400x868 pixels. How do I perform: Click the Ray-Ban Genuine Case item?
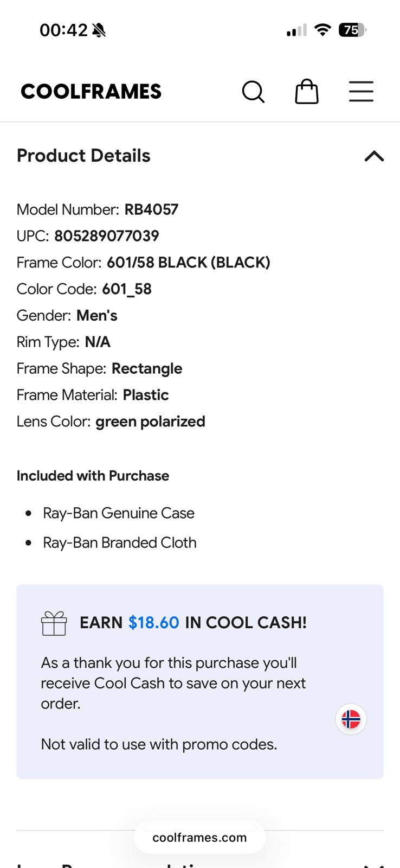pos(119,513)
